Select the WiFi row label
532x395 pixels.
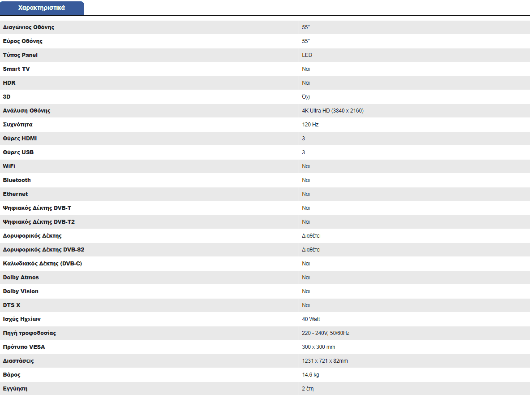(x=9, y=166)
